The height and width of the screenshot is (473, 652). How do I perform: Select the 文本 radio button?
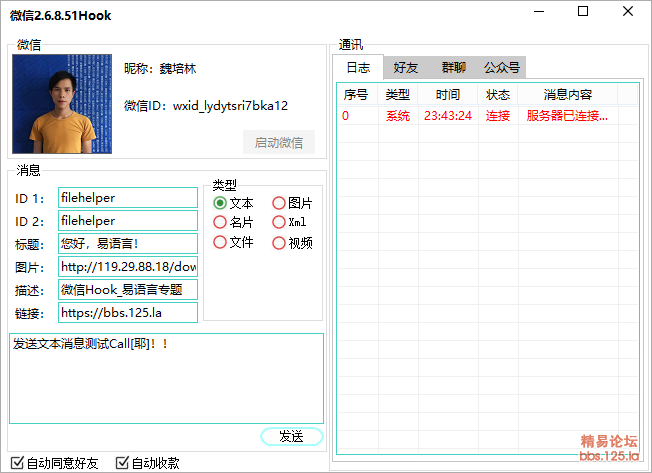[233, 203]
